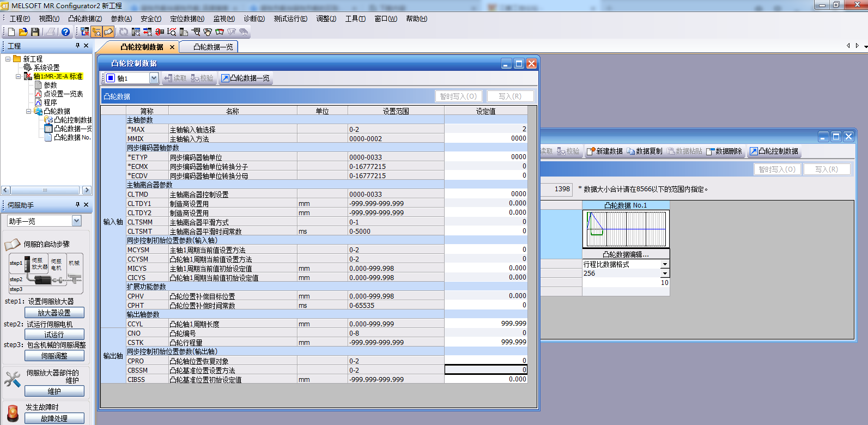Viewport: 868px width, 425px height.
Task: Select the 凸轮数据 No.1 graph thumbnail
Action: (x=626, y=229)
